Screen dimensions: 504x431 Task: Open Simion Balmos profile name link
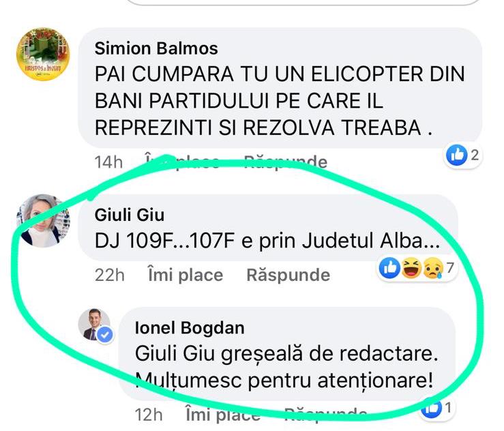(156, 48)
